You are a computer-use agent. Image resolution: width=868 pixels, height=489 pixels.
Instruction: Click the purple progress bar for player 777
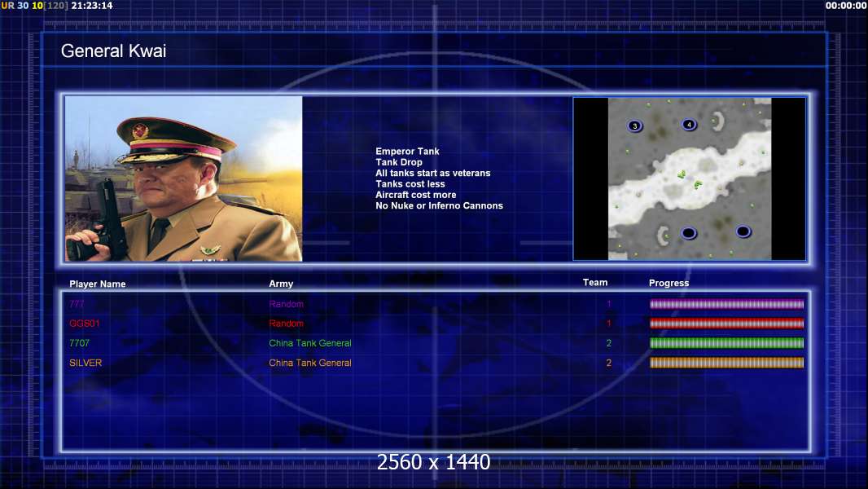(726, 304)
